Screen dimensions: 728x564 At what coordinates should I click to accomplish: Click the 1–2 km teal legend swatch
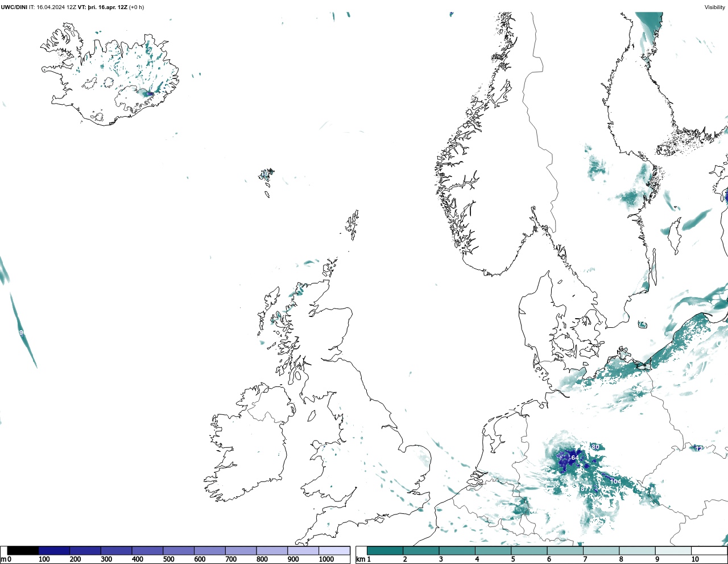tap(385, 550)
